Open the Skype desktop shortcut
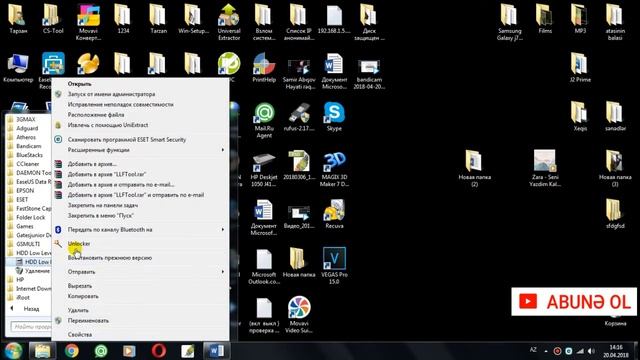Screen dimensions: 640x360 (x=334, y=117)
